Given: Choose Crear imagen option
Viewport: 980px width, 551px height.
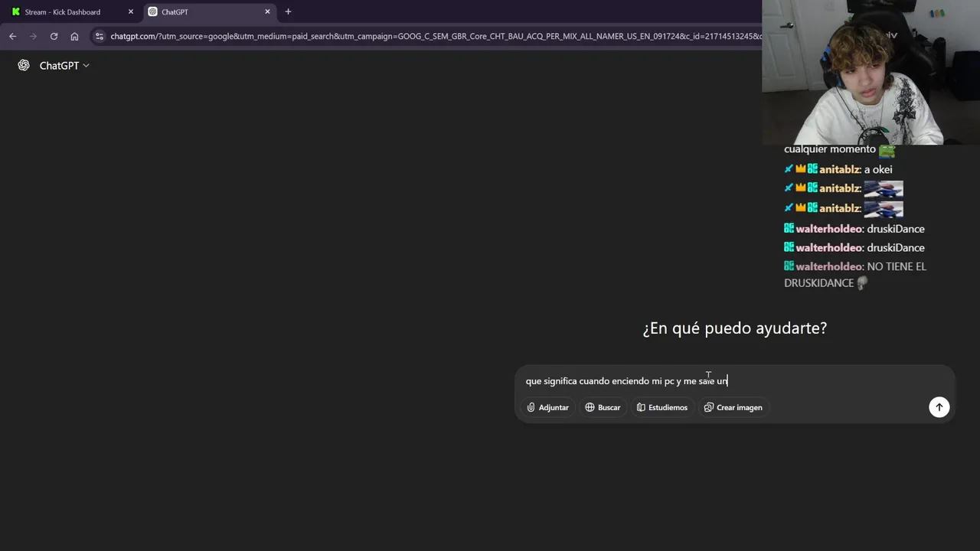Looking at the screenshot, I should pyautogui.click(x=733, y=407).
